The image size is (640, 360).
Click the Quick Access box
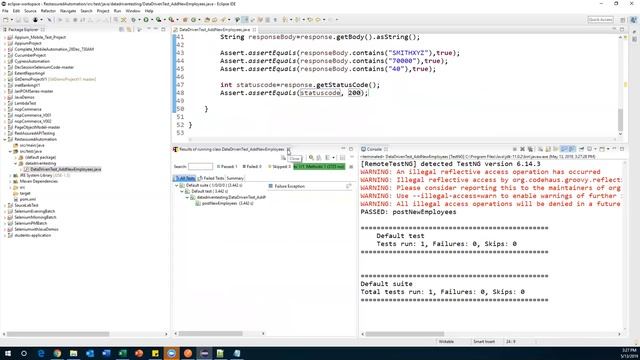[x=600, y=20]
